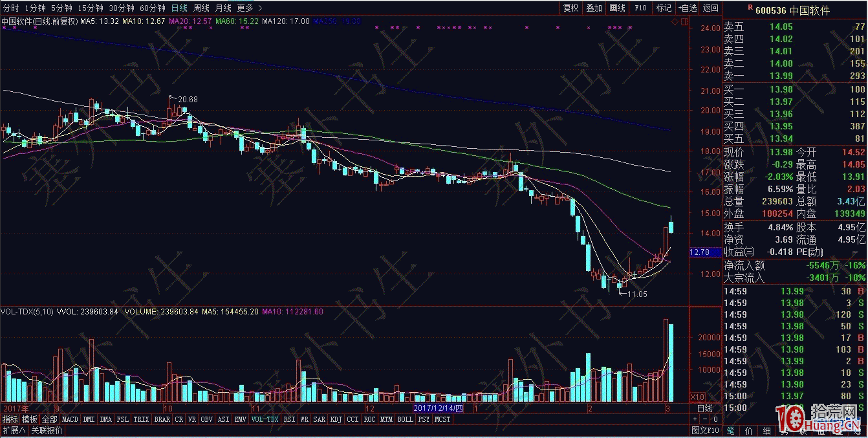Select the KDJ indicator
868x438 pixels.
pos(336,419)
